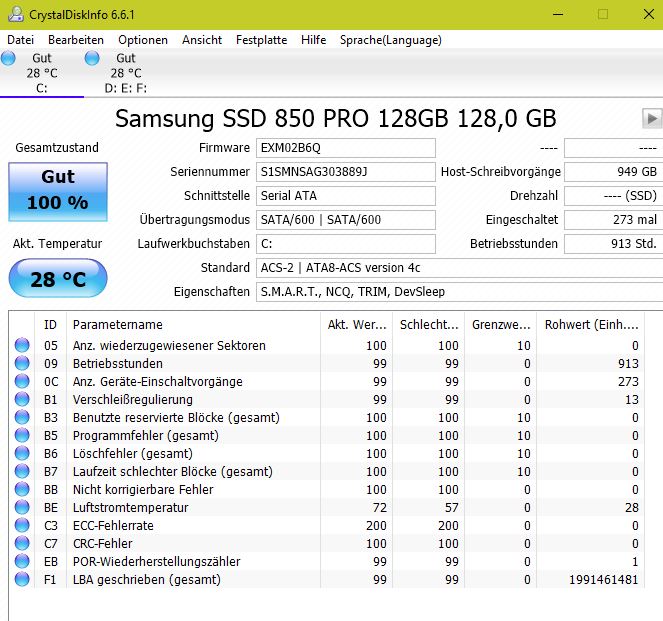This screenshot has width=663, height=621.
Task: Click status orb of Betriebsstunden attribute row
Action: (x=22, y=363)
